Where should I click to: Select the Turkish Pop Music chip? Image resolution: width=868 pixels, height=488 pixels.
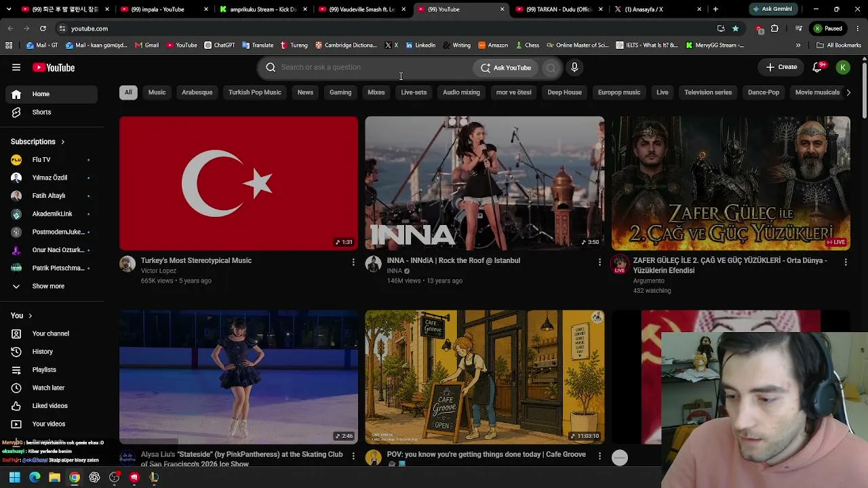[x=254, y=92]
